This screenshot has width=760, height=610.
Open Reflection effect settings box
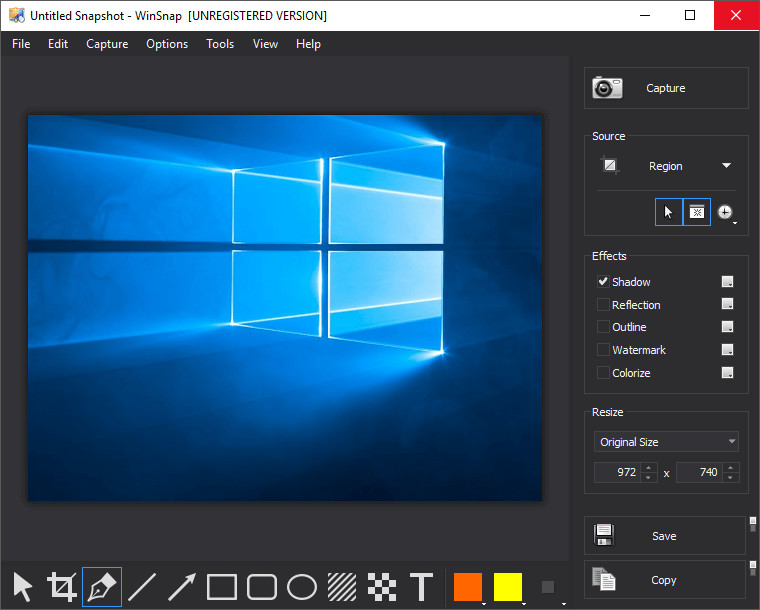pos(727,304)
